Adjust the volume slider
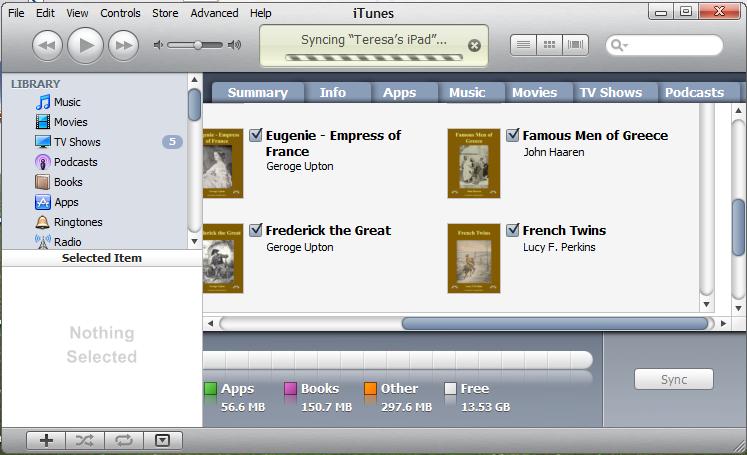Image resolution: width=747 pixels, height=455 pixels. 198,45
